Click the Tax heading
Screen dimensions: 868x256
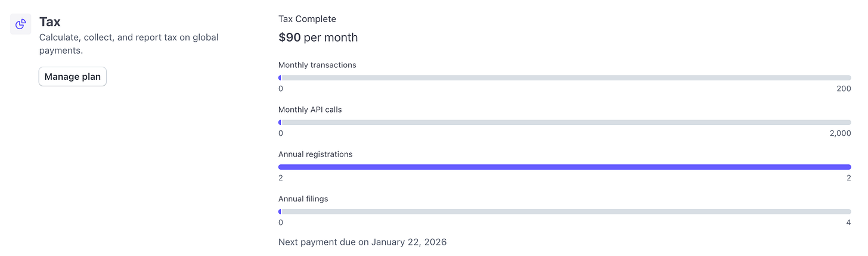point(50,22)
